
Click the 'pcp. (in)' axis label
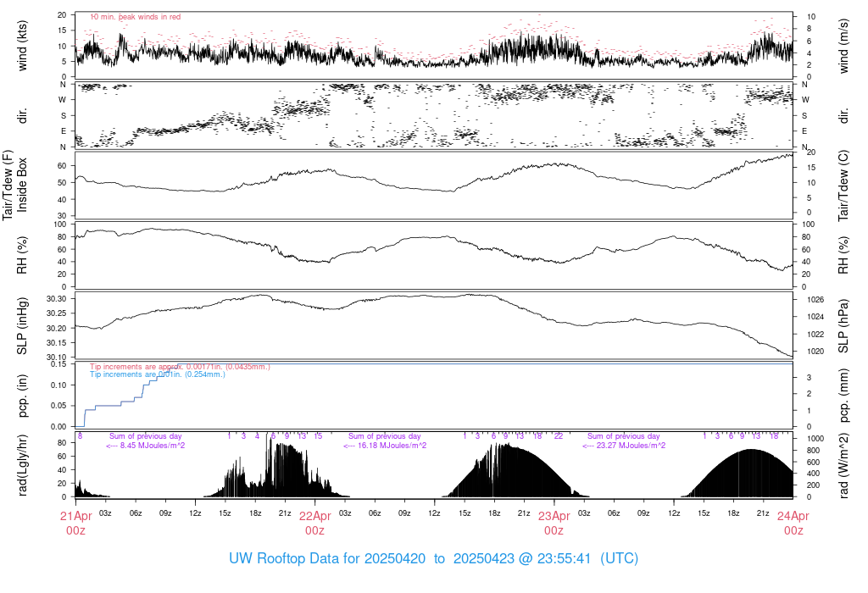22,396
